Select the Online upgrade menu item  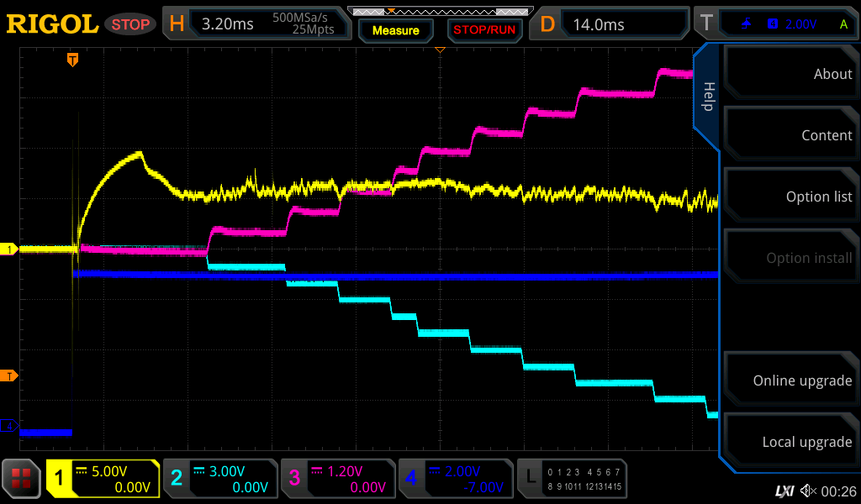click(x=790, y=381)
